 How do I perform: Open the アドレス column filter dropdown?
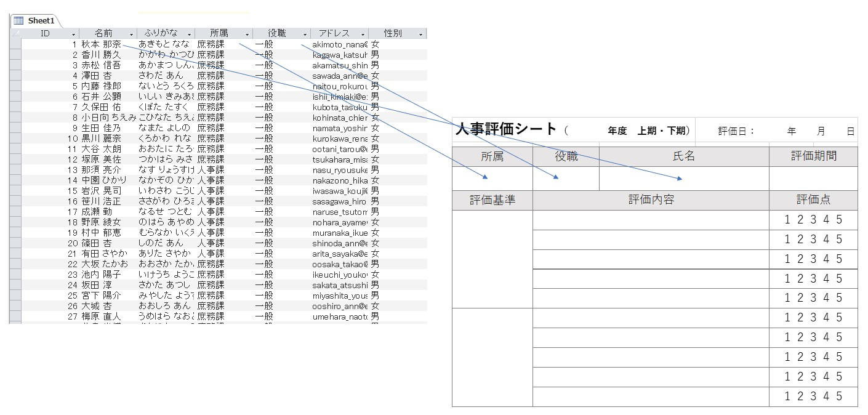pos(362,33)
